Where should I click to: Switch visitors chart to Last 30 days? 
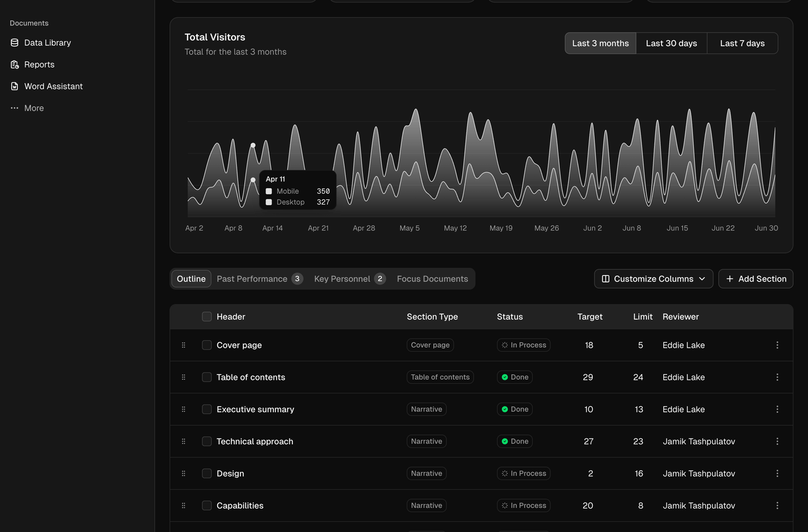[671, 43]
